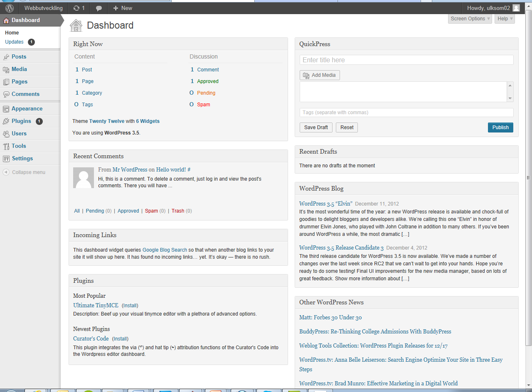
Task: Click the Dashboard house icon in sidebar
Action: [6, 20]
